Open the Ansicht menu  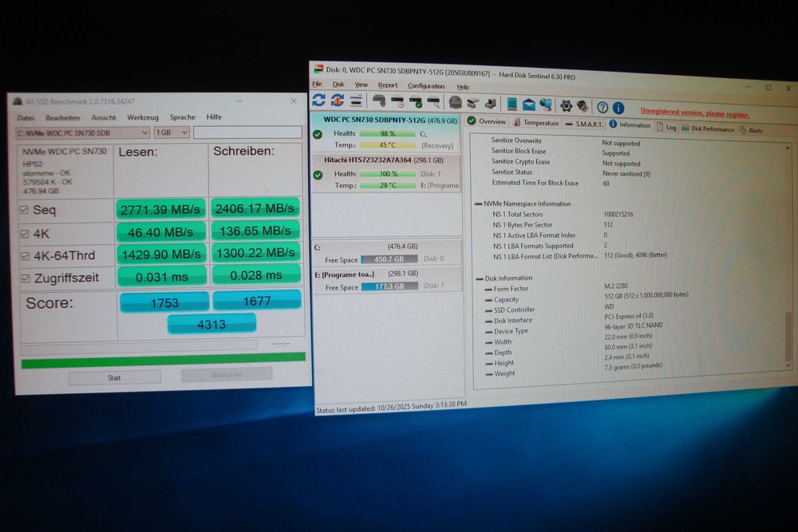click(103, 117)
